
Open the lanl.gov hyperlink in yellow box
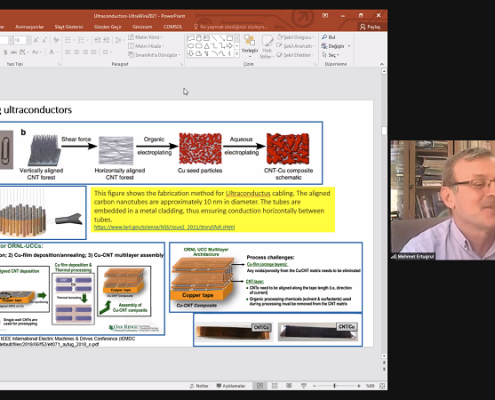pyautogui.click(x=164, y=227)
